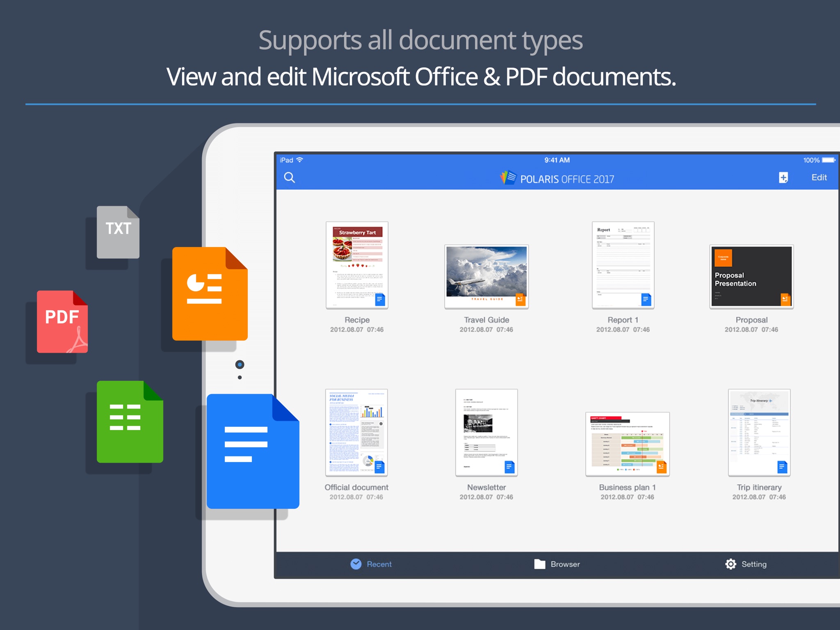Image resolution: width=840 pixels, height=630 pixels.
Task: Click the orange slide badge on Travel Guide
Action: click(x=520, y=300)
